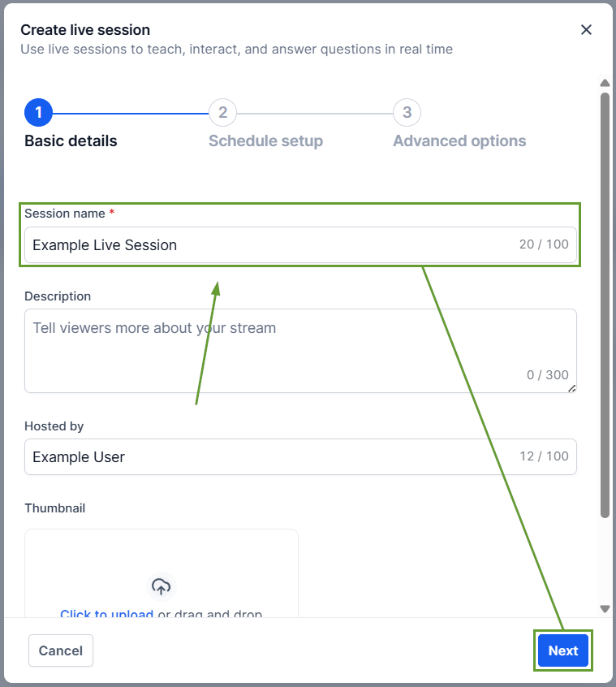
Task: Focus the Session name input field
Action: click(x=268, y=245)
